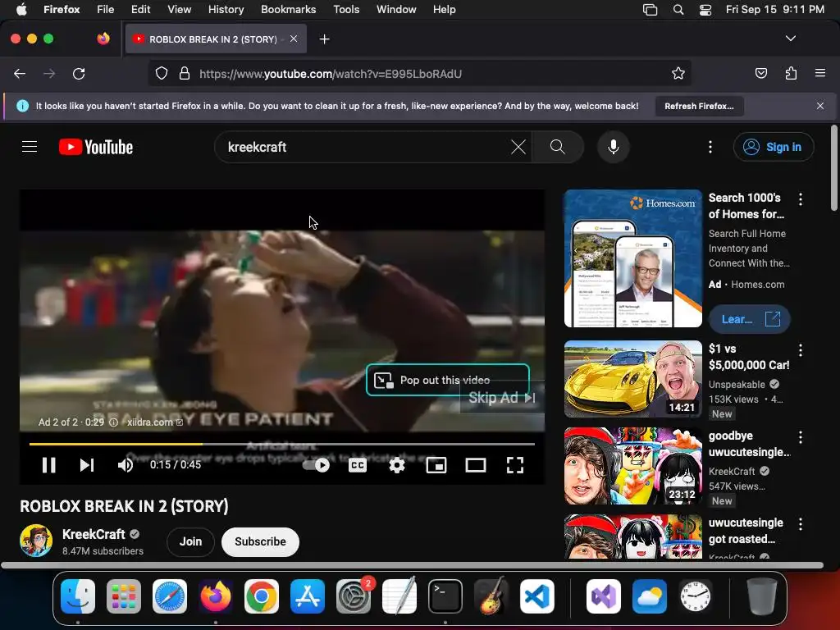The width and height of the screenshot is (840, 630).
Task: Go back with browser back arrow
Action: coord(20,73)
